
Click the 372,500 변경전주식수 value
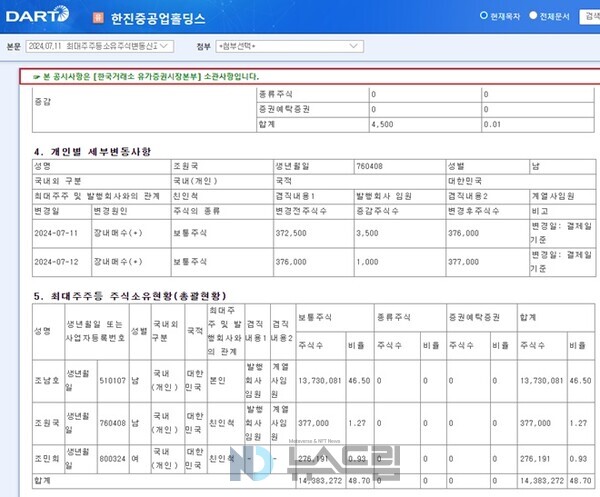(291, 233)
